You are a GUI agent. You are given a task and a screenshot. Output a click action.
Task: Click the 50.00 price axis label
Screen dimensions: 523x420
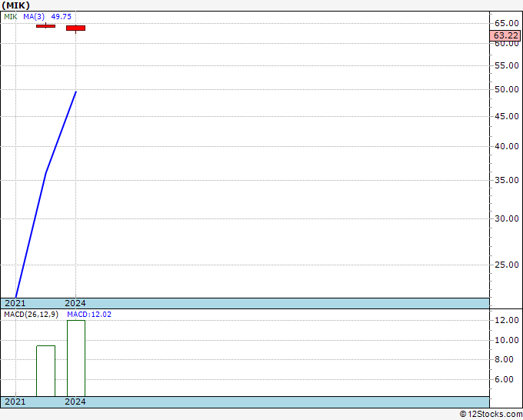pos(507,89)
